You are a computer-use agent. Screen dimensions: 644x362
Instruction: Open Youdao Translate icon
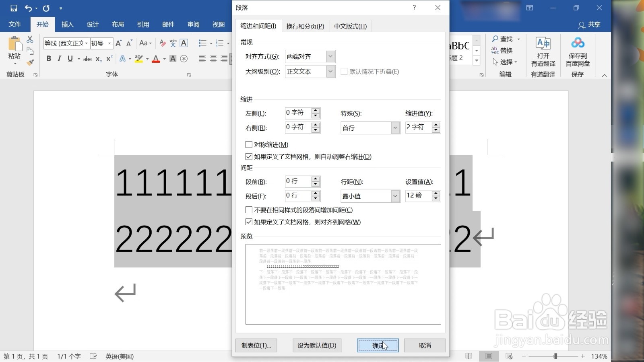pos(543,43)
